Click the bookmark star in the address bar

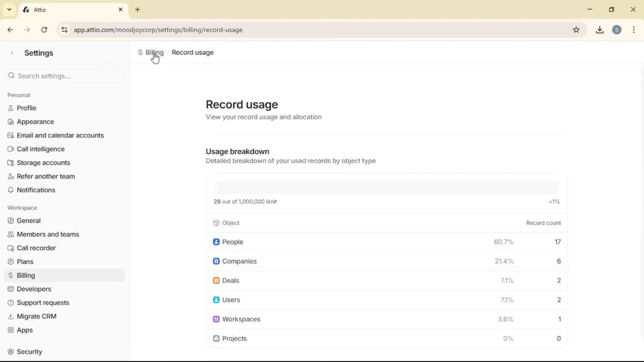577,30
